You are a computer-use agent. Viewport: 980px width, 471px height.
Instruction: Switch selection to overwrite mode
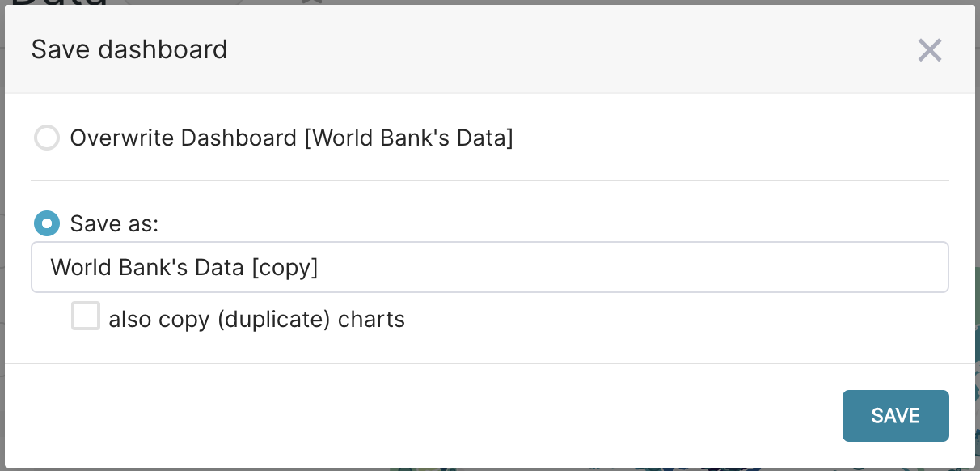pyautogui.click(x=47, y=138)
